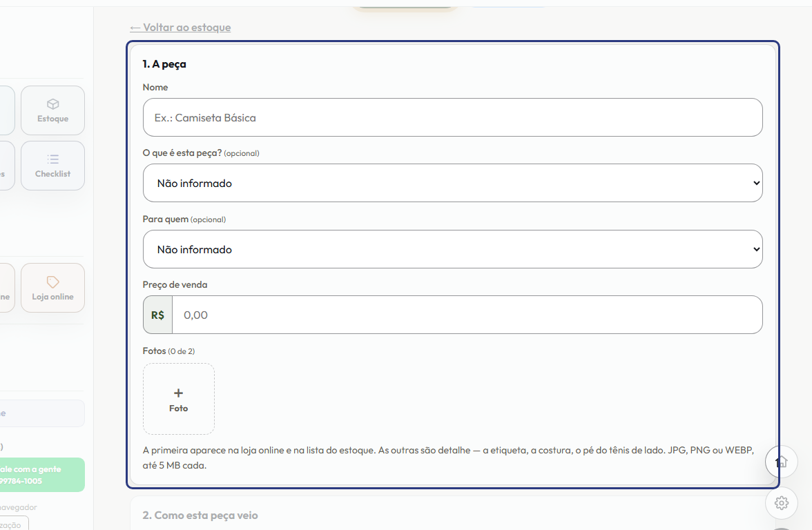This screenshot has width=812, height=530.
Task: Focus the Preço de venda amount field
Action: tap(467, 315)
